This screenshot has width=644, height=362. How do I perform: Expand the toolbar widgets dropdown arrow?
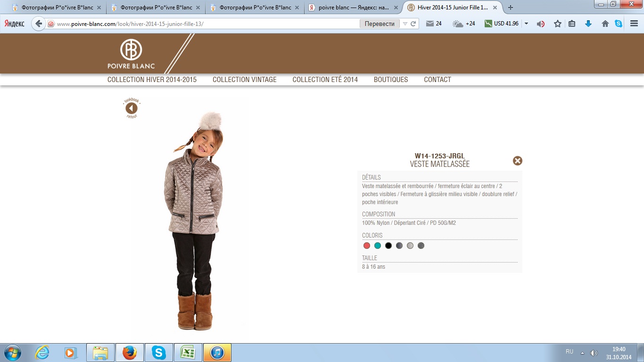click(526, 24)
